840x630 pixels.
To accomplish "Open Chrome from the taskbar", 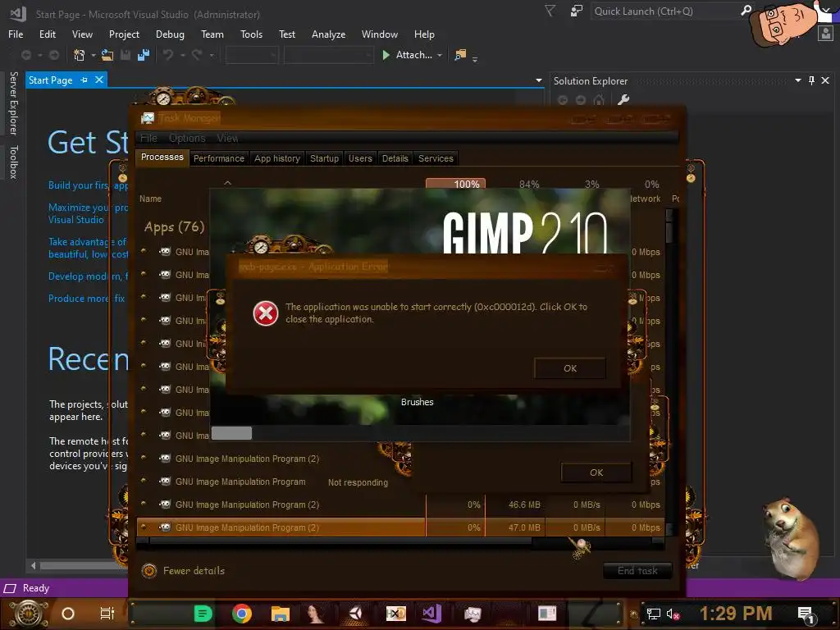I will [242, 614].
